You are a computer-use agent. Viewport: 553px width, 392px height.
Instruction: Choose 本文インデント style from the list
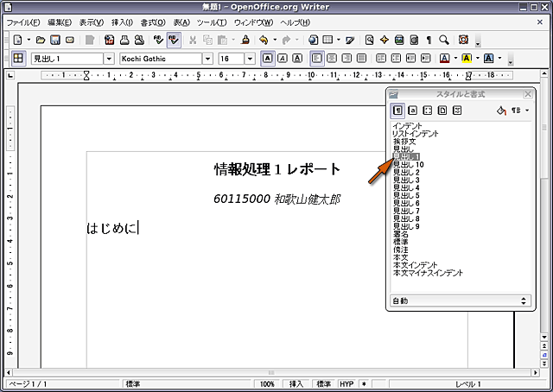point(415,265)
